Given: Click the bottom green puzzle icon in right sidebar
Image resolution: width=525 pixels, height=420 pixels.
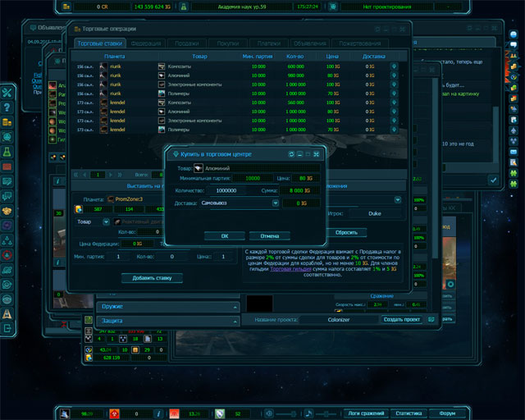Looking at the screenshot, I should pyautogui.click(x=514, y=184).
